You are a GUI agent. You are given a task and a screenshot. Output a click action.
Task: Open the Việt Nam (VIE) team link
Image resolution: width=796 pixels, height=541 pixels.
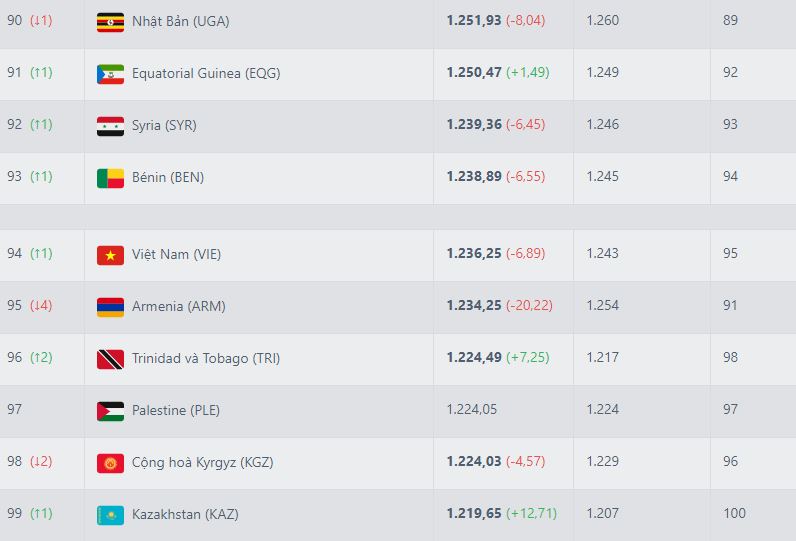coord(176,254)
